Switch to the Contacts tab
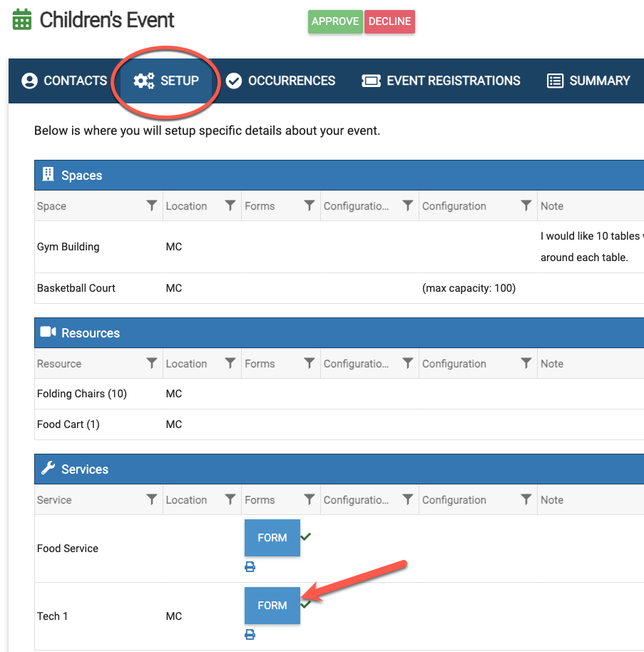Viewport: 644px width, 652px height. coord(64,81)
